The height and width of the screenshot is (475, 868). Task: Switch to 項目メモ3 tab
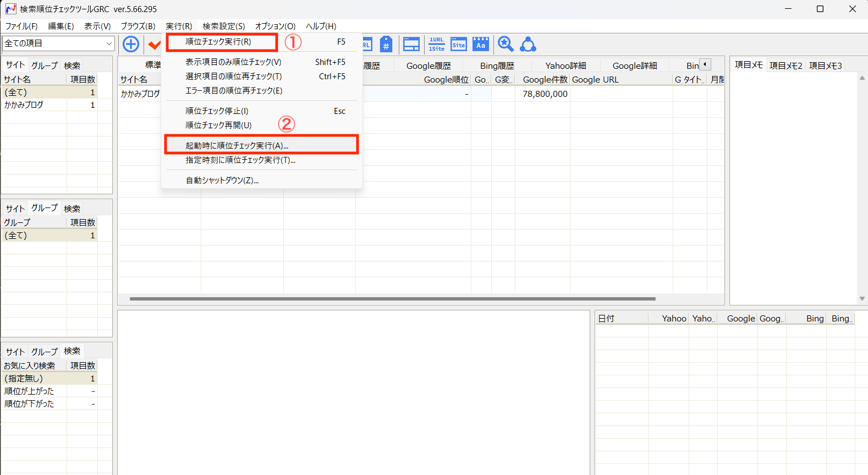[x=825, y=65]
